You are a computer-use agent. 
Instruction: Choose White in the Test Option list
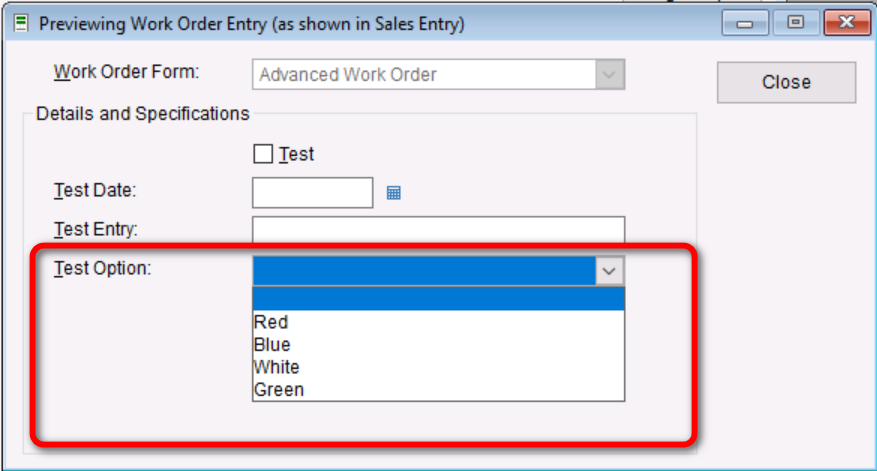[277, 367]
